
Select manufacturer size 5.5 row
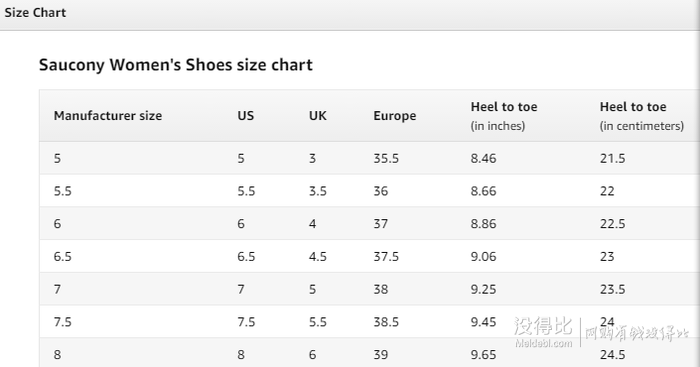369,191
